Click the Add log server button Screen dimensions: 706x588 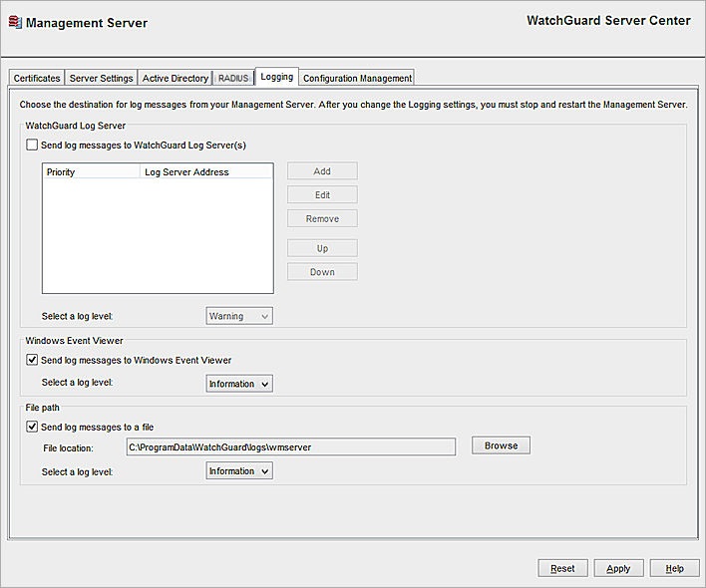click(x=322, y=171)
